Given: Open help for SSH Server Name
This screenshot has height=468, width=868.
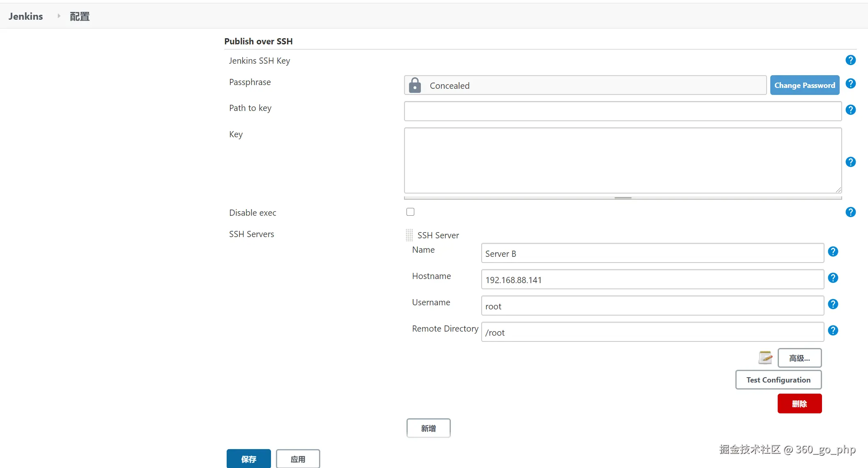Looking at the screenshot, I should (833, 251).
